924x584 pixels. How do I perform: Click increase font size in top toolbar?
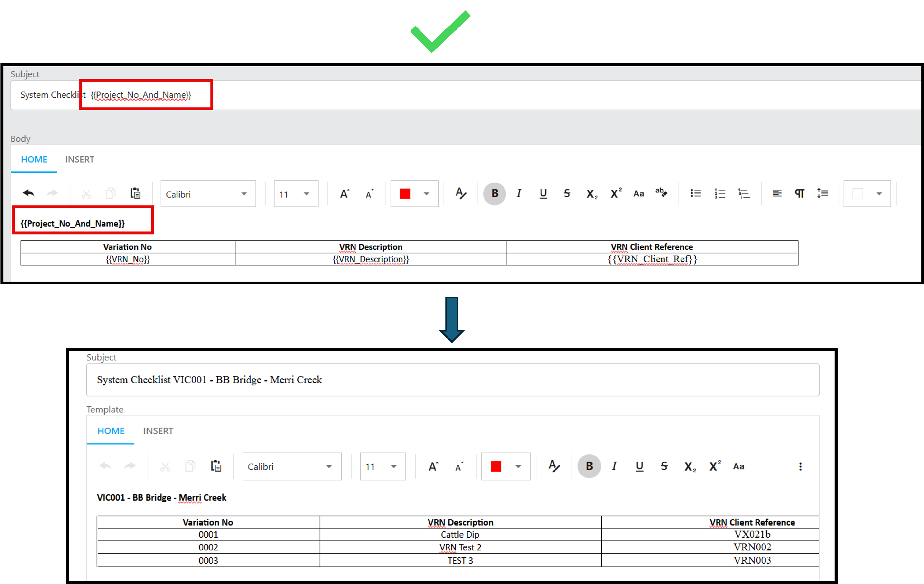(344, 194)
